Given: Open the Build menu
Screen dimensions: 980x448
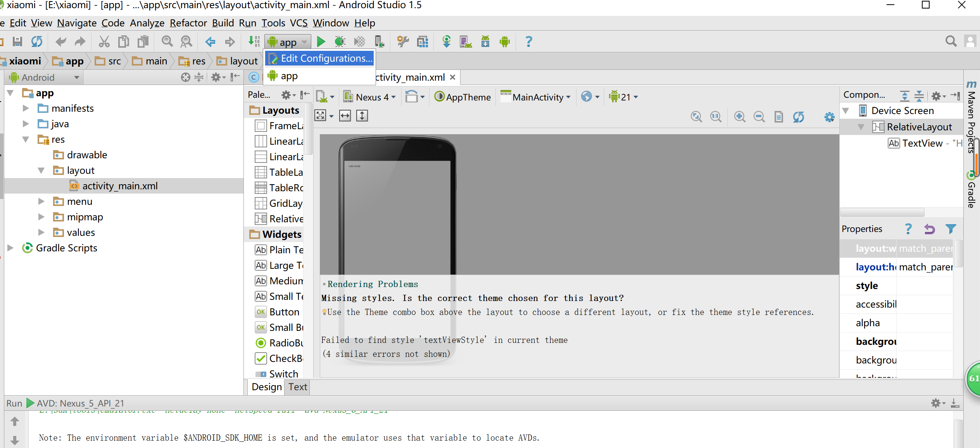Looking at the screenshot, I should click(223, 23).
